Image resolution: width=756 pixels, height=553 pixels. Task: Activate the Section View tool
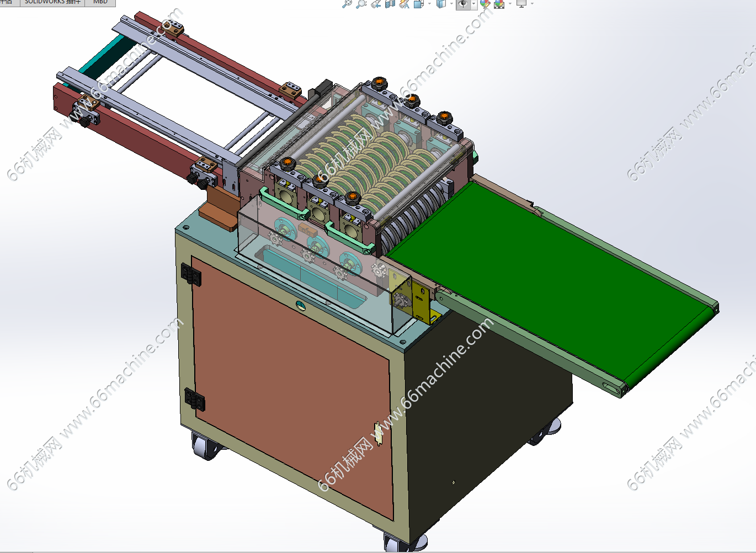(390, 3)
